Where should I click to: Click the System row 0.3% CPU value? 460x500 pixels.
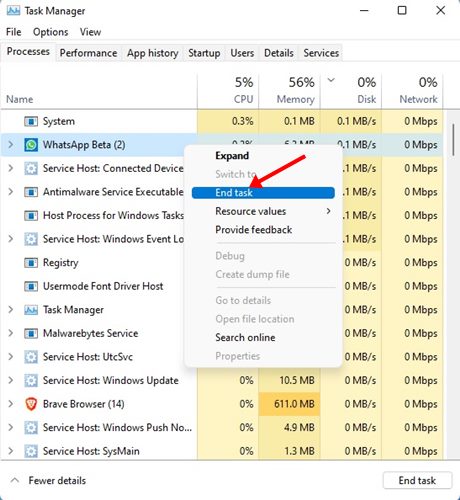(242, 121)
